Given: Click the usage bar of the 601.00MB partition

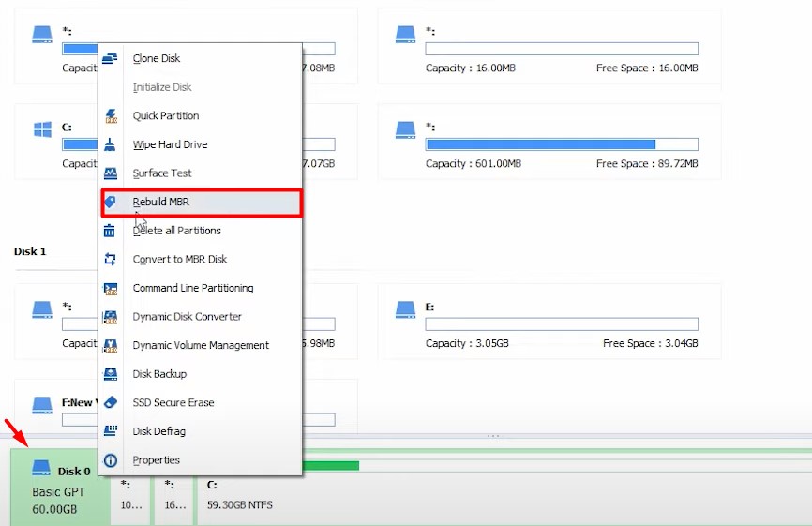Looking at the screenshot, I should pos(562,144).
